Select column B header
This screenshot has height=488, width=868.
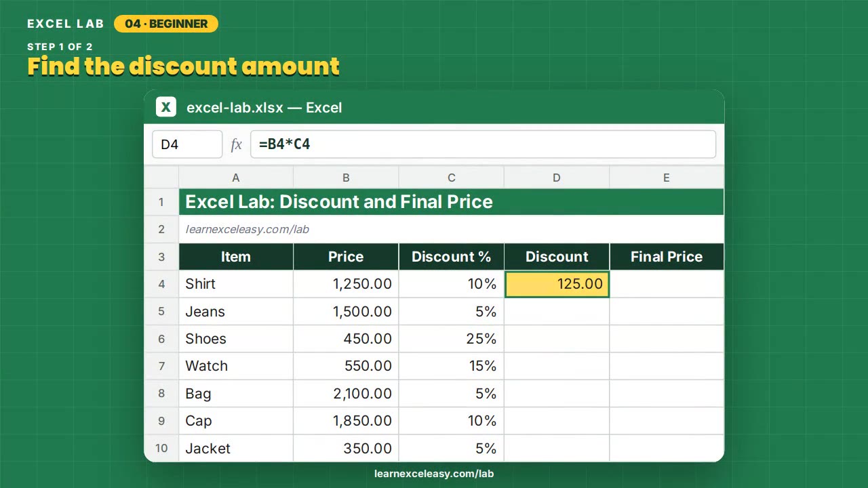[x=346, y=178]
